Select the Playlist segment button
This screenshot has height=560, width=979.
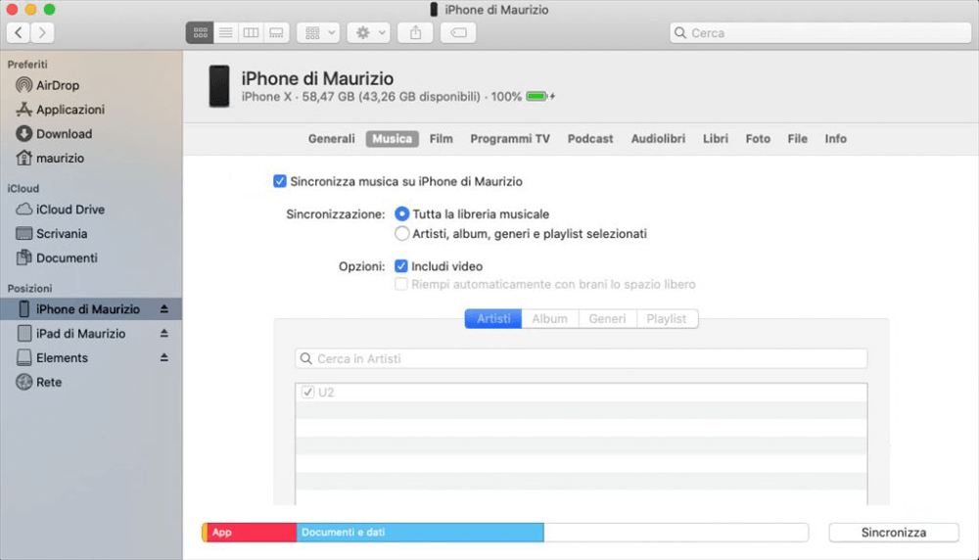(x=667, y=319)
